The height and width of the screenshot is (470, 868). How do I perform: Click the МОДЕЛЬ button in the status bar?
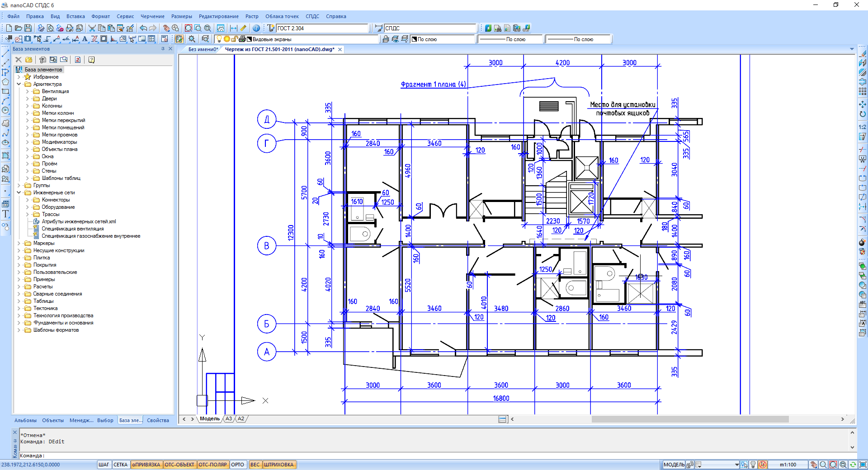[x=674, y=465]
